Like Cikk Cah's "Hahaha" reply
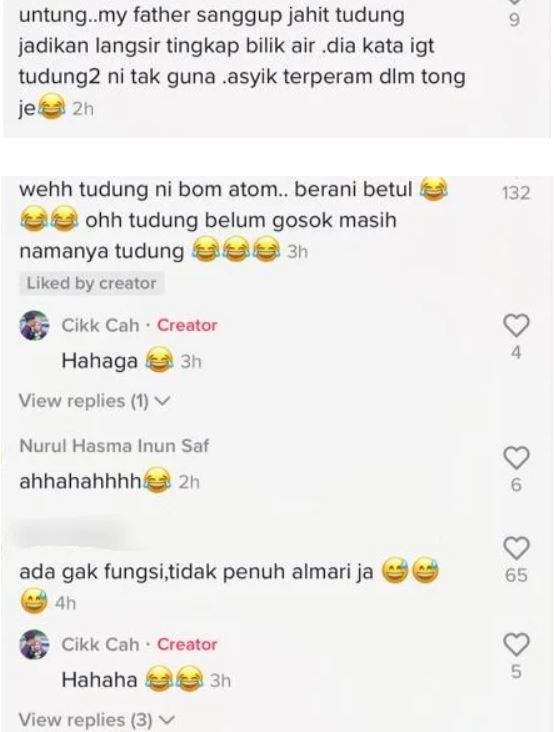 click(x=516, y=644)
